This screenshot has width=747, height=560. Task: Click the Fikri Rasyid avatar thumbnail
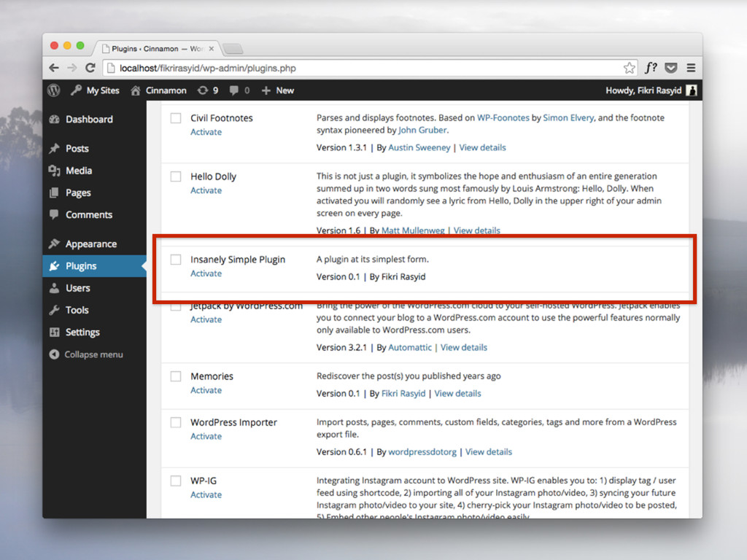692,90
